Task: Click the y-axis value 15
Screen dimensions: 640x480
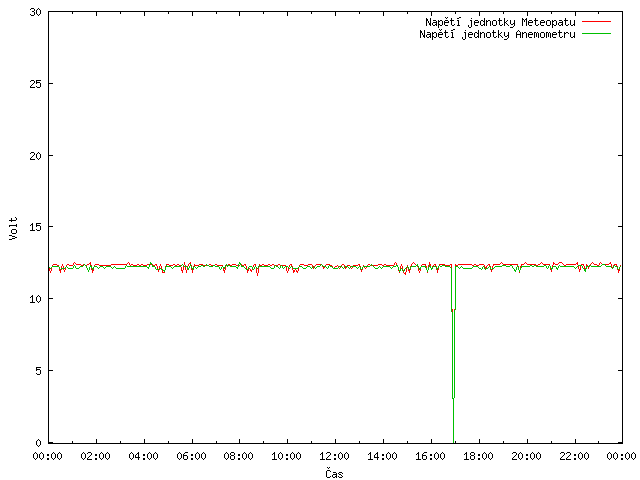Action: click(36, 227)
